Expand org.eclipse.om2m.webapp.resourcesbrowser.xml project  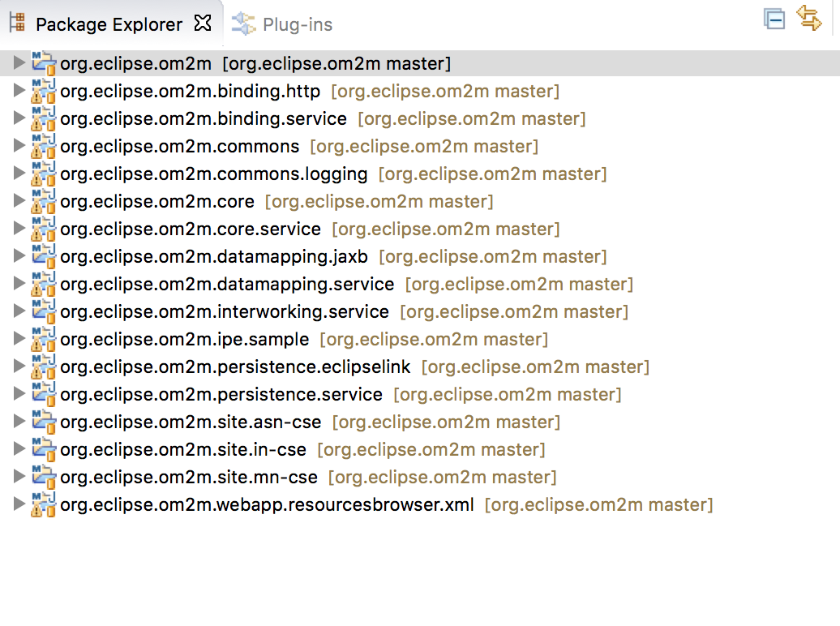(19, 504)
